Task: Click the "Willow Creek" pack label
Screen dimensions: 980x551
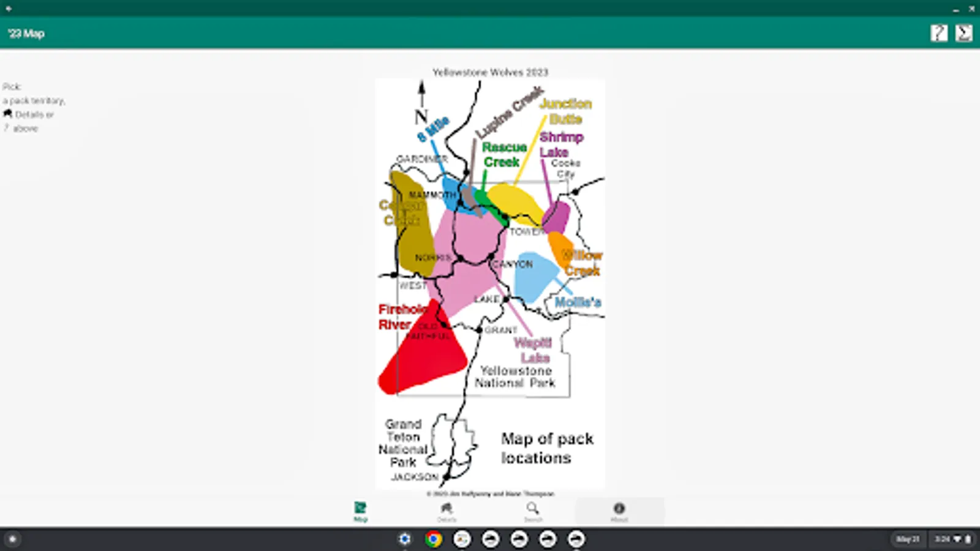Action: [582, 263]
